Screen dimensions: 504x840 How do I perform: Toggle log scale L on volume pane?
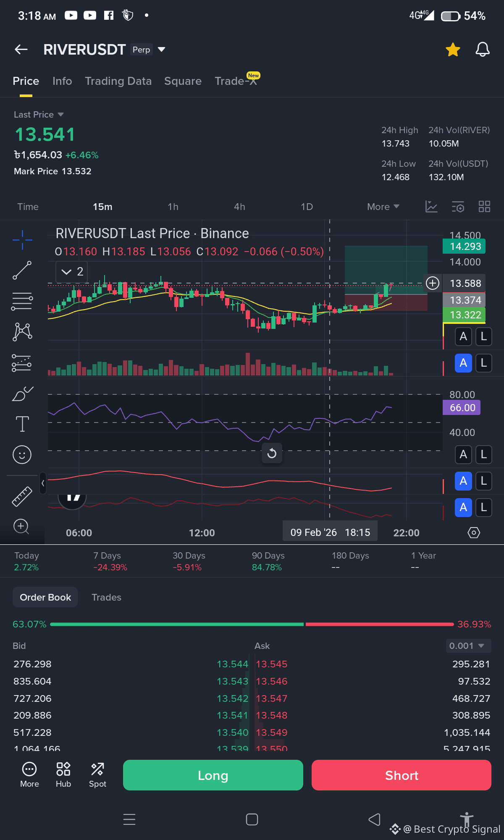pos(484,363)
